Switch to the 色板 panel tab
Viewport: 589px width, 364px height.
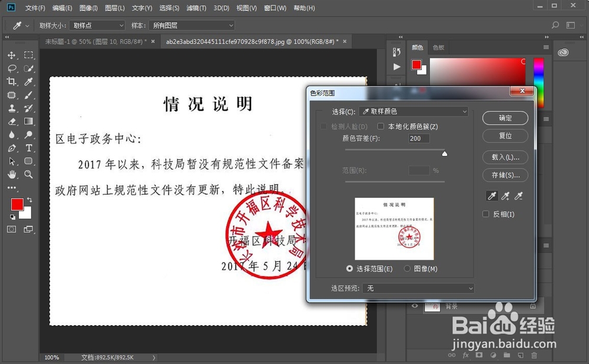click(438, 47)
